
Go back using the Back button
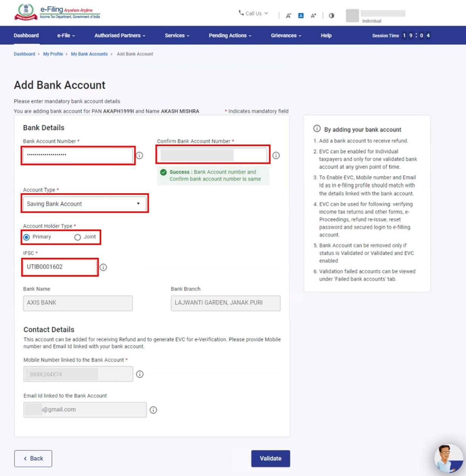coord(33,458)
